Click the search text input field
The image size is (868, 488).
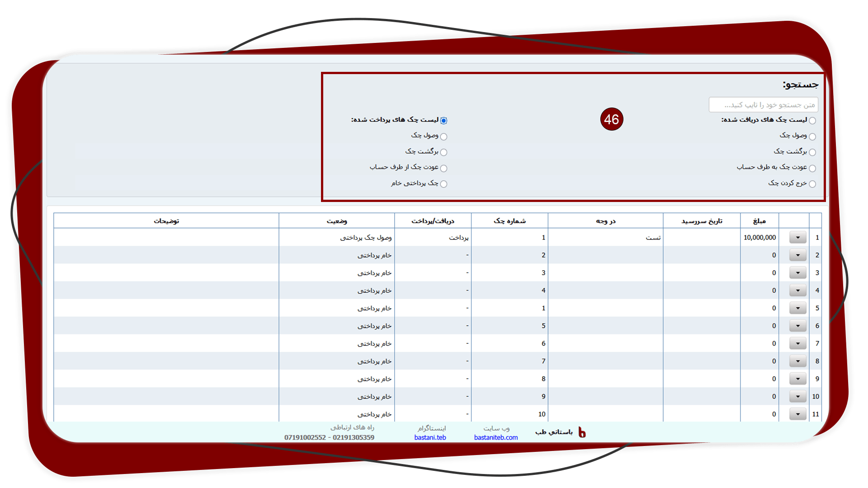pos(763,105)
